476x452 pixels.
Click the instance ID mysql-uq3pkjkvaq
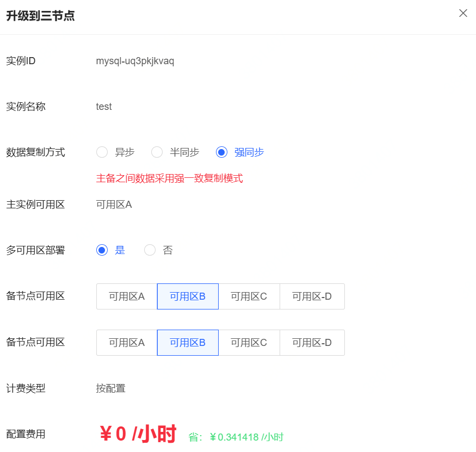point(135,61)
